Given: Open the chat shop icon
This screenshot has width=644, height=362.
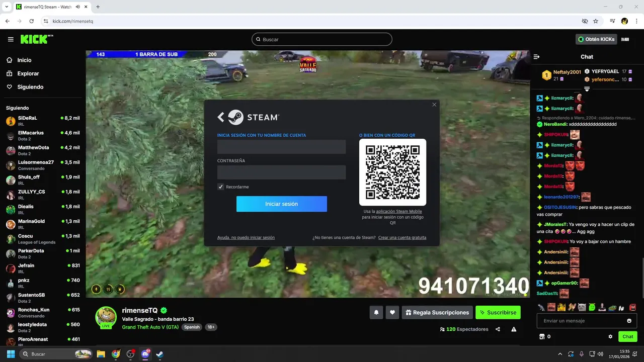Looking at the screenshot, I should [x=542, y=336].
